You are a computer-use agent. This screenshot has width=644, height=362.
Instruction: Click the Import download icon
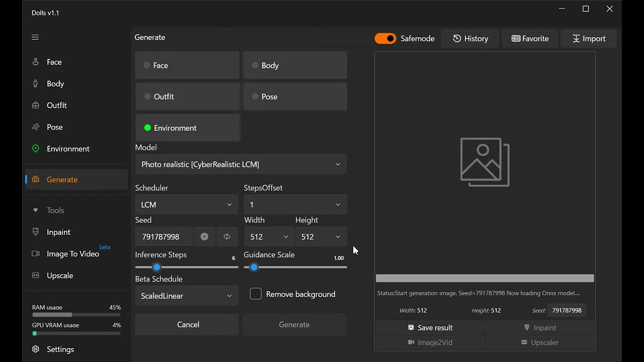click(x=577, y=38)
